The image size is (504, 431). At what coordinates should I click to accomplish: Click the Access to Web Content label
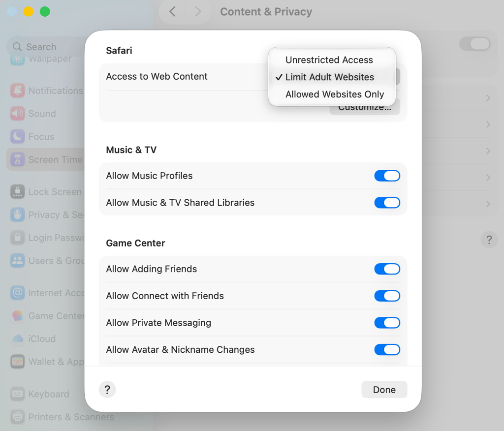[157, 76]
